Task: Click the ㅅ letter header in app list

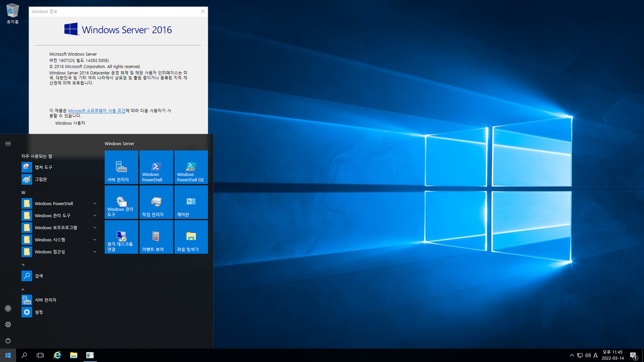Action: (x=23, y=289)
